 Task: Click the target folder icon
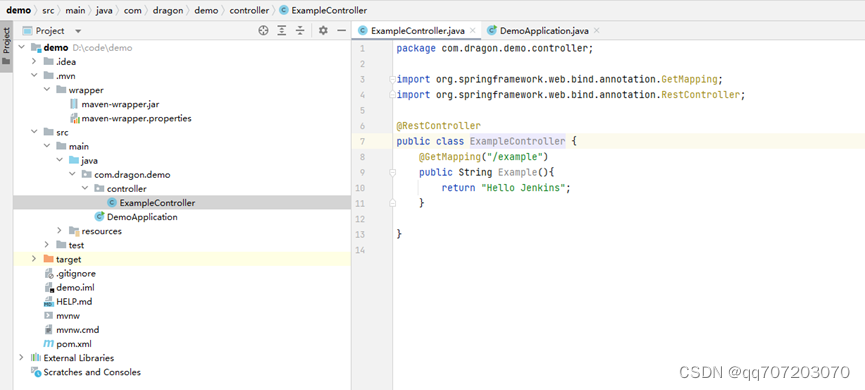tap(49, 259)
